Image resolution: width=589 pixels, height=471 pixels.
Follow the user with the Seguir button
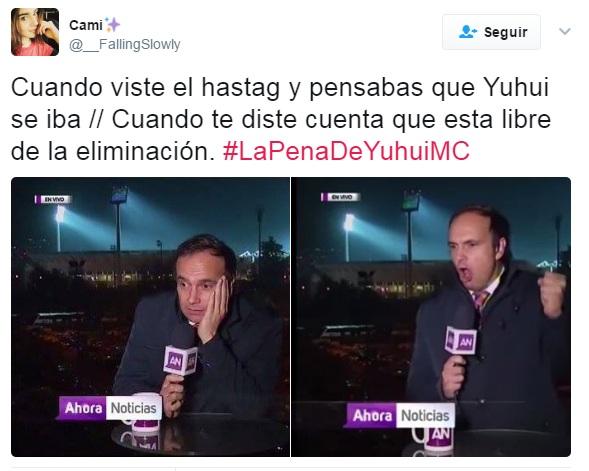coord(491,32)
